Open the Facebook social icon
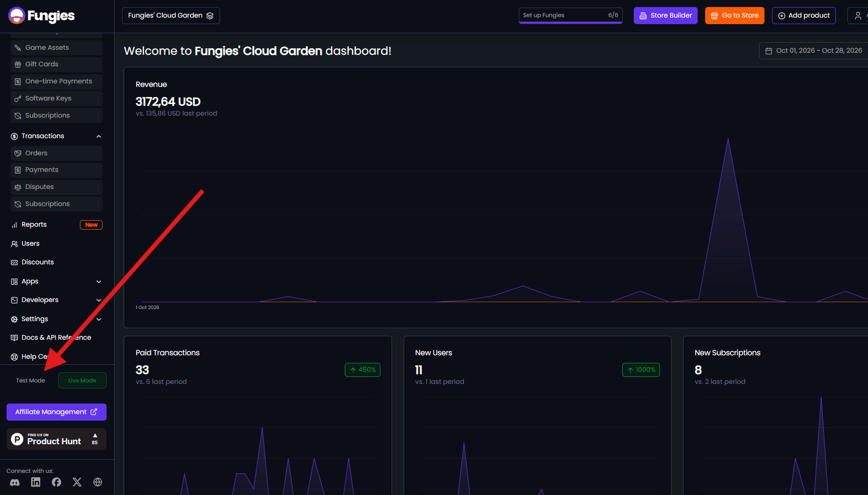This screenshot has height=495, width=868. 56,482
